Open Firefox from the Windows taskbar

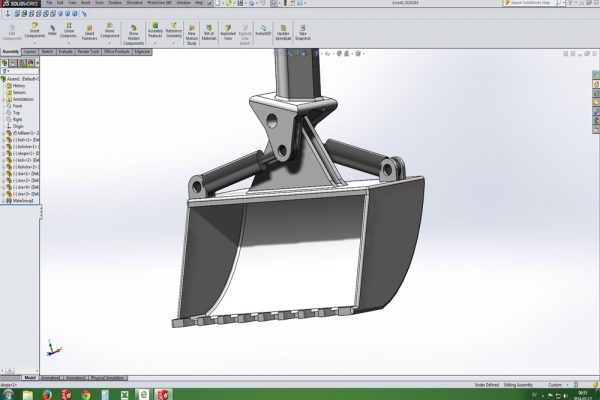click(x=47, y=393)
